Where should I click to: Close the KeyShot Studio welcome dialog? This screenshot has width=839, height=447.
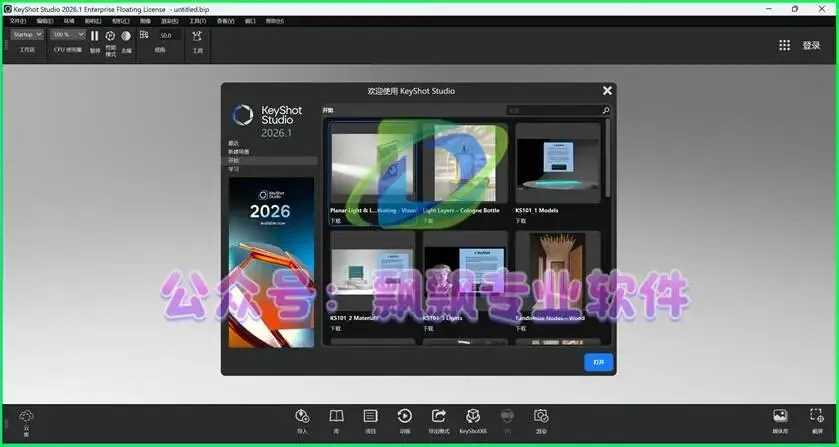point(607,91)
